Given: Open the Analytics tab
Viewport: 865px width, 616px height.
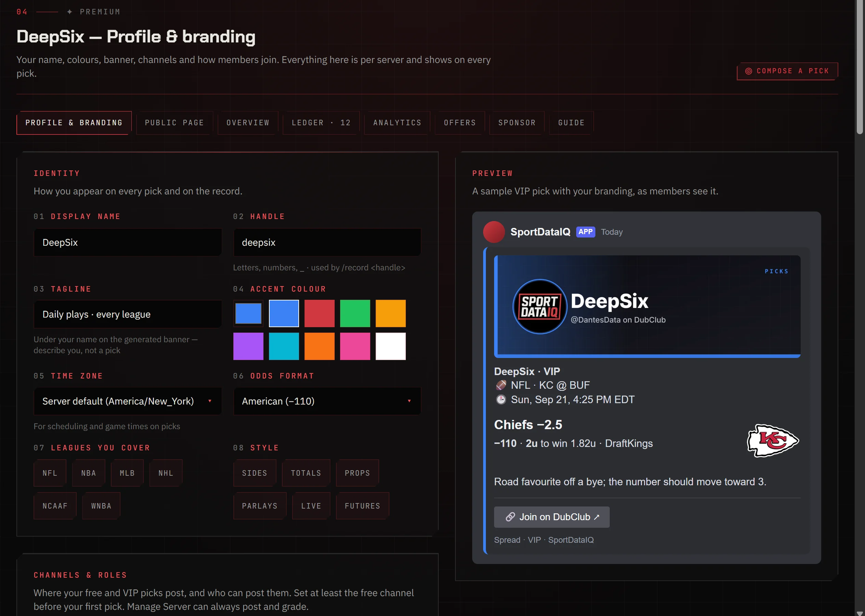Looking at the screenshot, I should (x=397, y=123).
